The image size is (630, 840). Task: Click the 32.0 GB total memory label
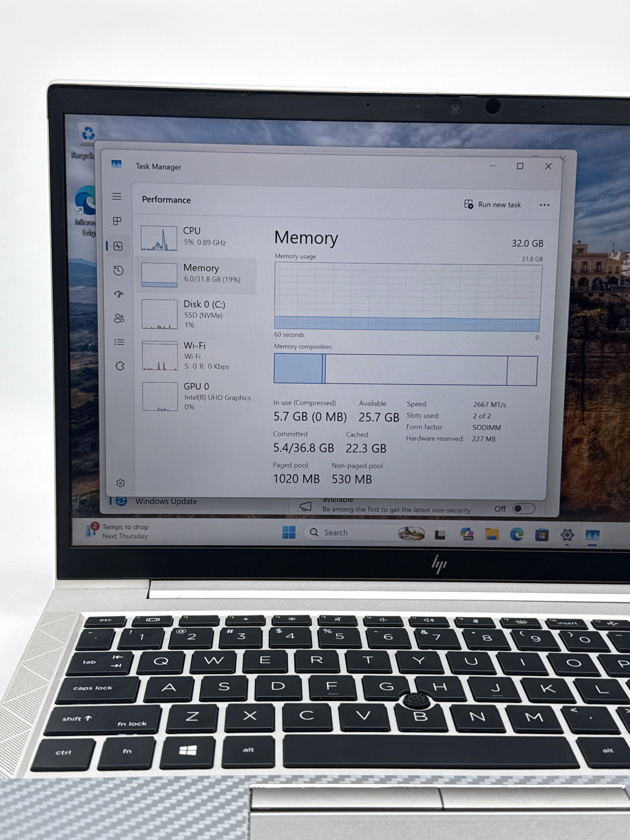[x=527, y=243]
